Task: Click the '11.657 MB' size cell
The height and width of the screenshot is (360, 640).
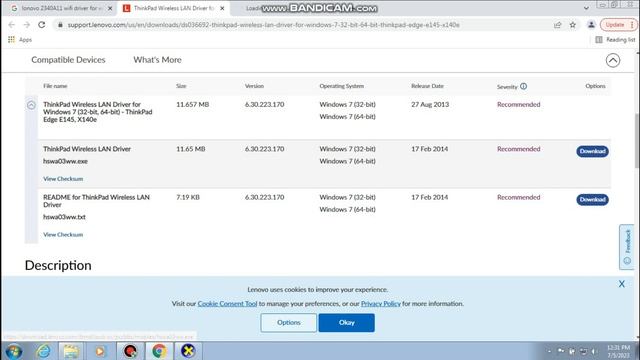Action: (193, 104)
